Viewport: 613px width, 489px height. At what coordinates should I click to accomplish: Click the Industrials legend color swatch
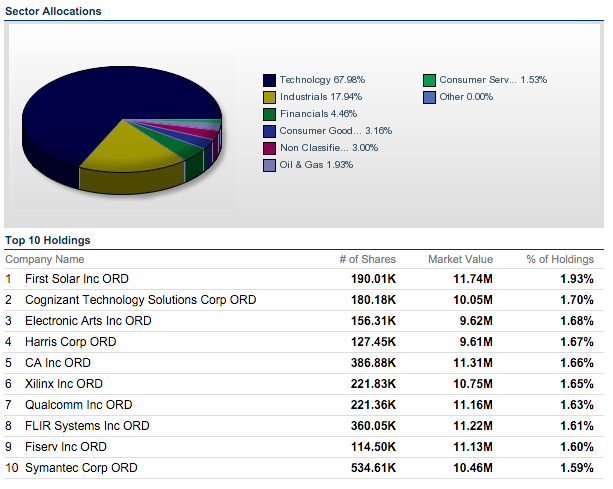269,97
